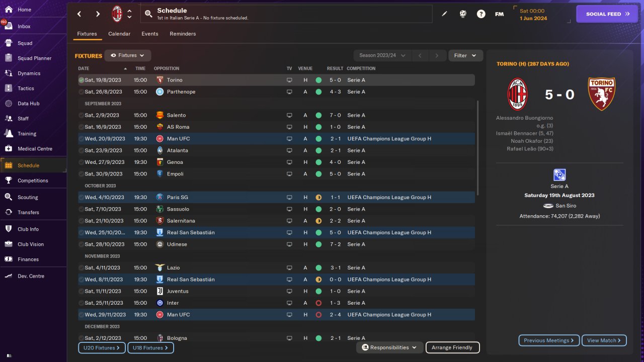Open the Staff sidebar icon
644x362 pixels.
(x=9, y=119)
